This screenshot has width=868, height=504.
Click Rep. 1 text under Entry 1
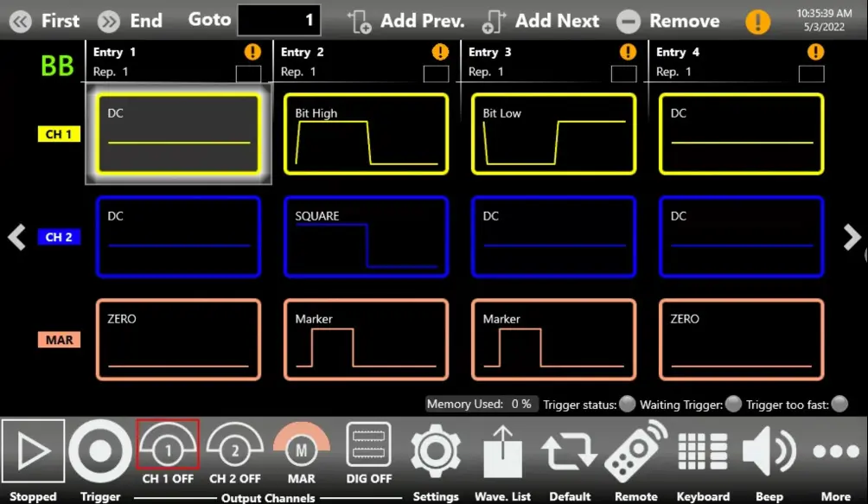click(111, 72)
